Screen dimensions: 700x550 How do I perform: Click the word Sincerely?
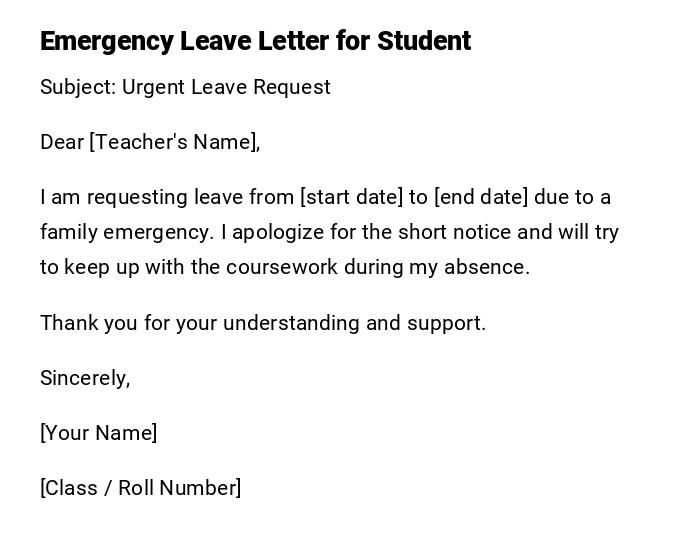point(84,378)
